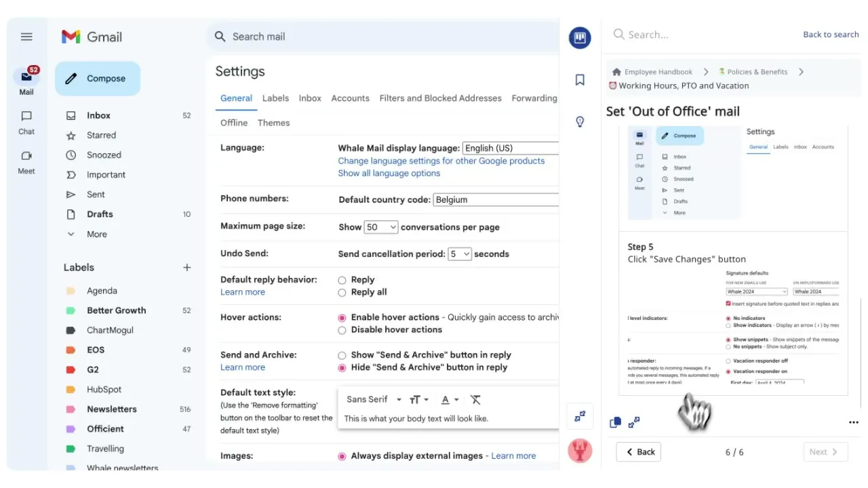Image resolution: width=868 pixels, height=488 pixels.
Task: Open the display language dropdown
Action: [511, 148]
